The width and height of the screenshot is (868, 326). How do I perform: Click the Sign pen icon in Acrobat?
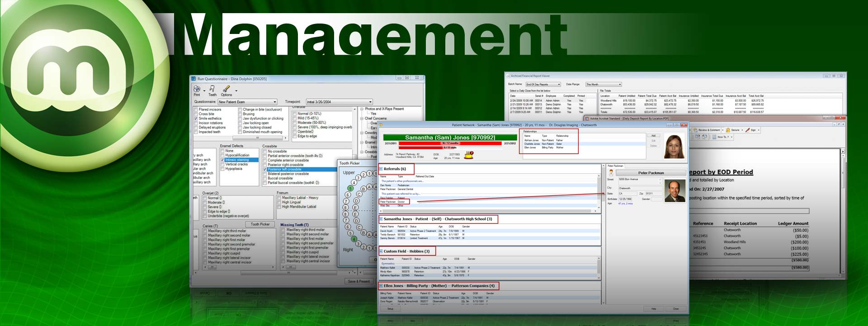click(747, 130)
